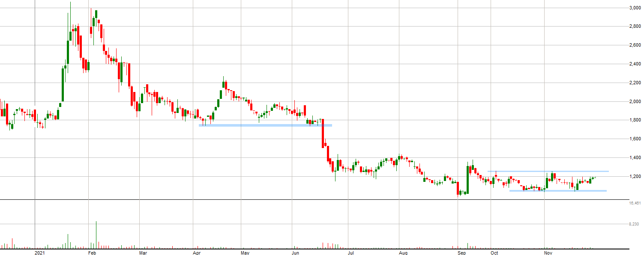Viewport: 644px width, 255px height.
Task: Click the Sep date axis label
Action: (461, 253)
